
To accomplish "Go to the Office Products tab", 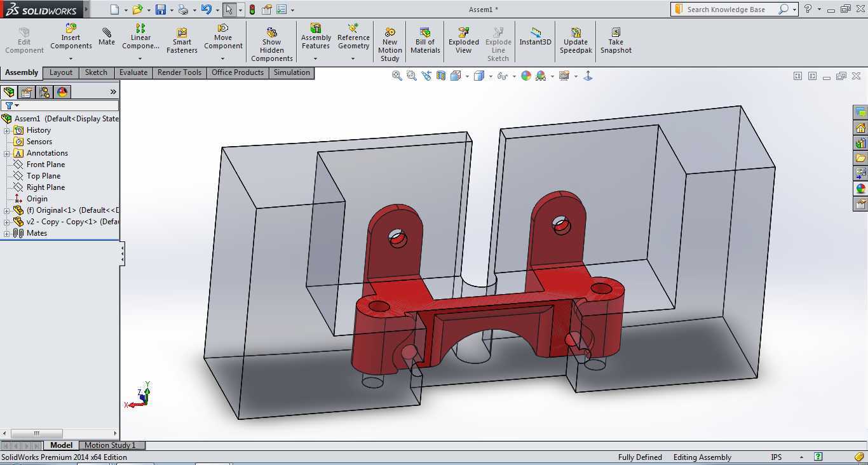I will 238,72.
